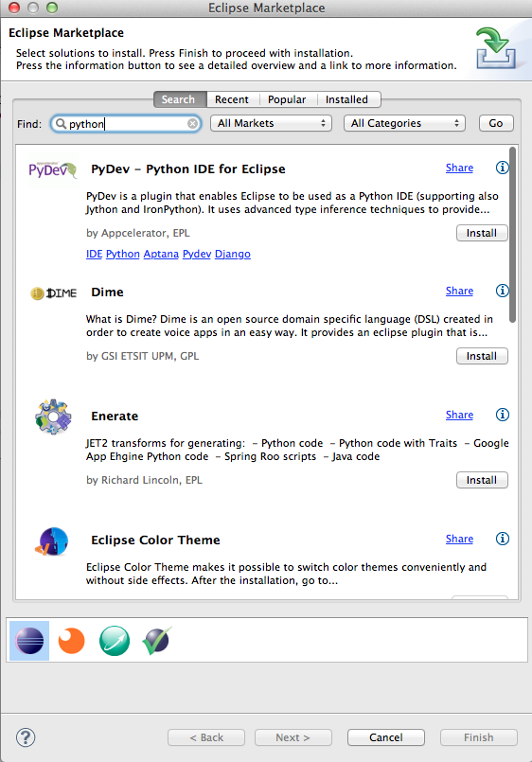This screenshot has width=532, height=762.
Task: Click 'by Appcelerator, EPL' text
Action: 138,233
